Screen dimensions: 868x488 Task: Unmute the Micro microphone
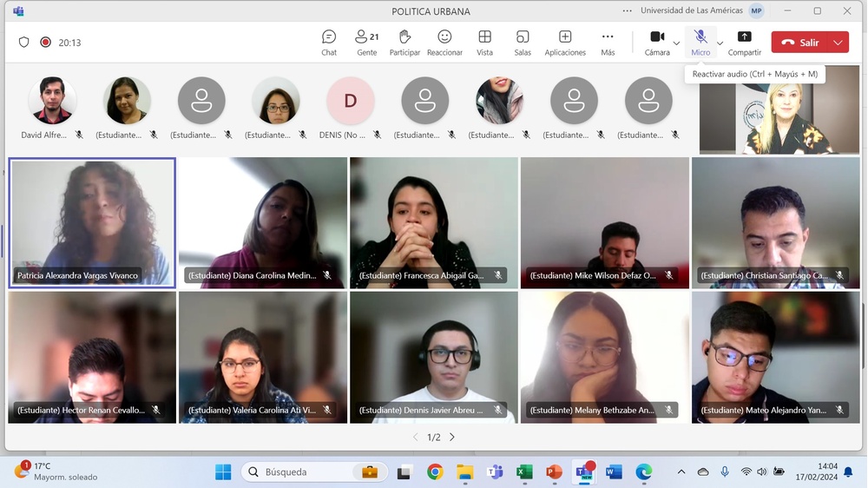pos(700,42)
